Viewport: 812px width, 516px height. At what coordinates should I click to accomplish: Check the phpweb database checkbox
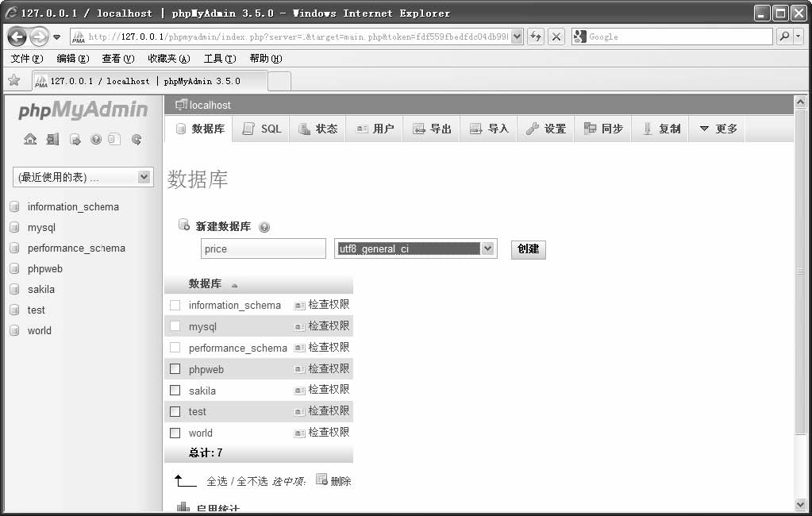pyautogui.click(x=175, y=369)
